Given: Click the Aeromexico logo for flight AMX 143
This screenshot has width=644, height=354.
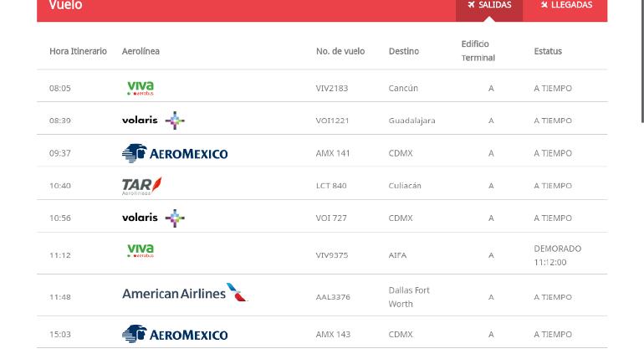Looking at the screenshot, I should tap(175, 334).
